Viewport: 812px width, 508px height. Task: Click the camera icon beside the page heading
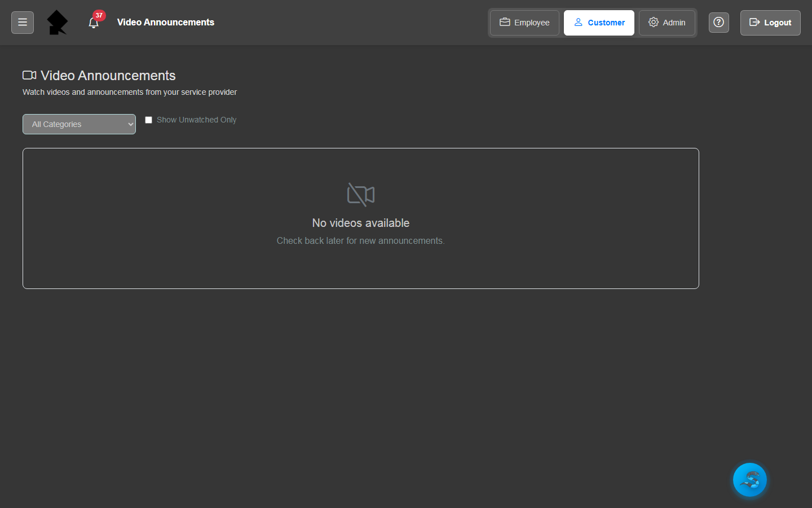(x=29, y=75)
